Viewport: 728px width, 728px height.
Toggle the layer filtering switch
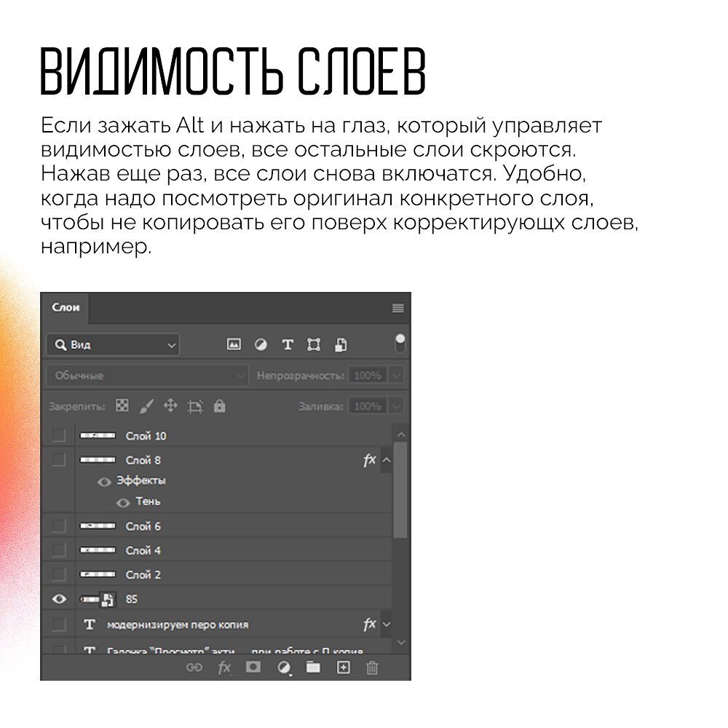click(400, 344)
